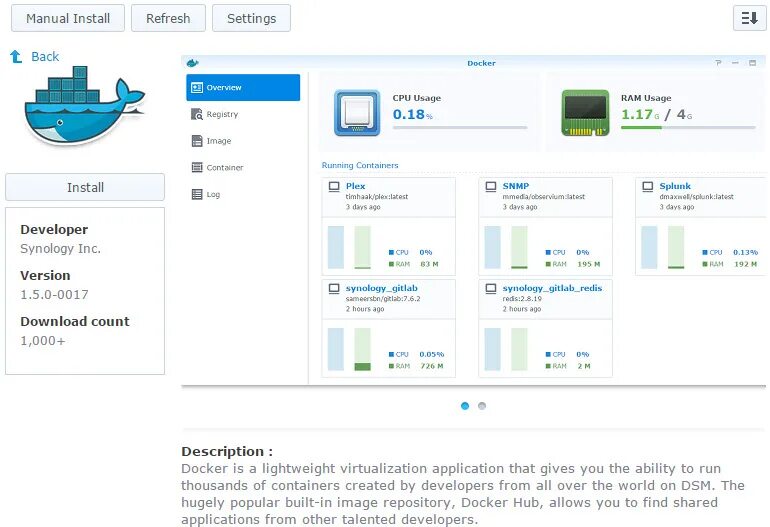
Task: Click the sort order icon button
Action: pyautogui.click(x=749, y=18)
